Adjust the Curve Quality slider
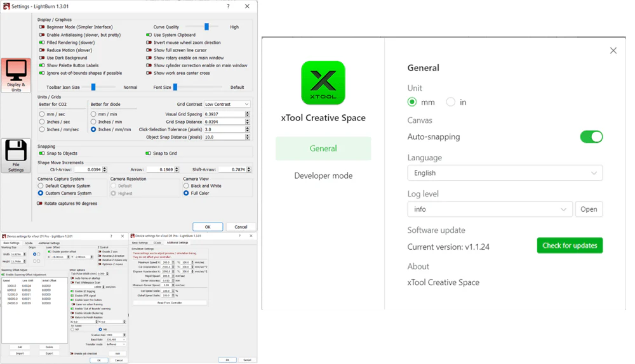The height and width of the screenshot is (364, 635). 206,27
